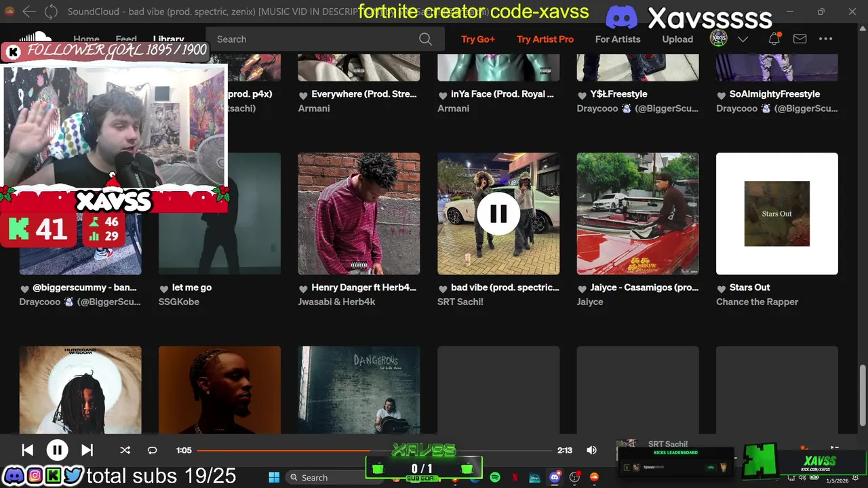This screenshot has width=868, height=488.
Task: Open the notifications bell
Action: point(774,39)
